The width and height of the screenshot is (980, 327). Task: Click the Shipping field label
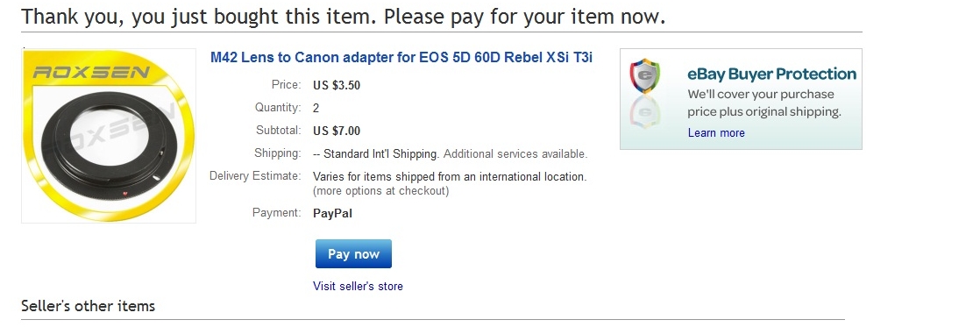[x=278, y=153]
